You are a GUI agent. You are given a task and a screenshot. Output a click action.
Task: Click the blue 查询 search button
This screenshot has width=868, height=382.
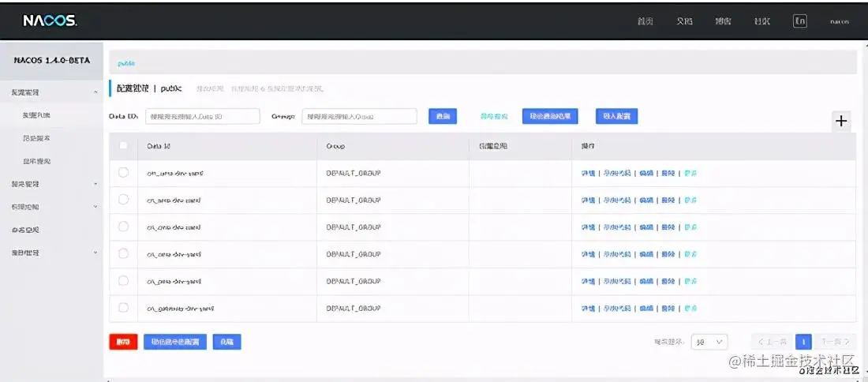[x=443, y=116]
